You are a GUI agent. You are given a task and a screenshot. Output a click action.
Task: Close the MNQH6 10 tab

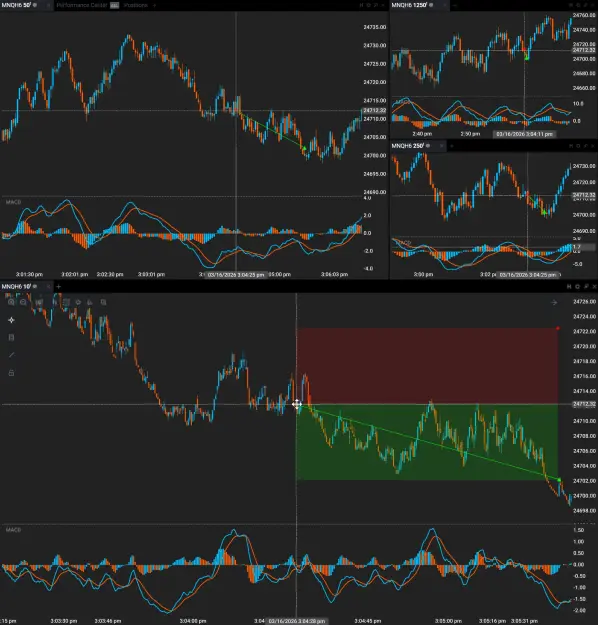point(49,286)
